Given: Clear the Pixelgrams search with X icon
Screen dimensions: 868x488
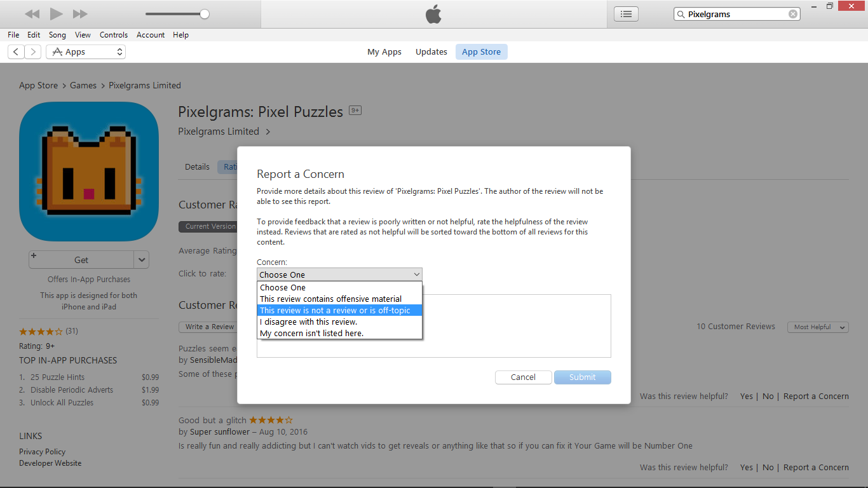Looking at the screenshot, I should [793, 14].
